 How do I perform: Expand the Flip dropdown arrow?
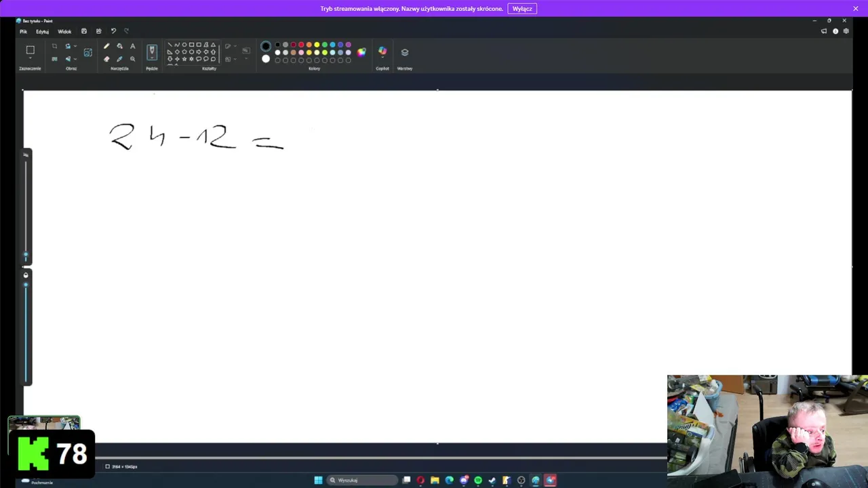coord(75,59)
